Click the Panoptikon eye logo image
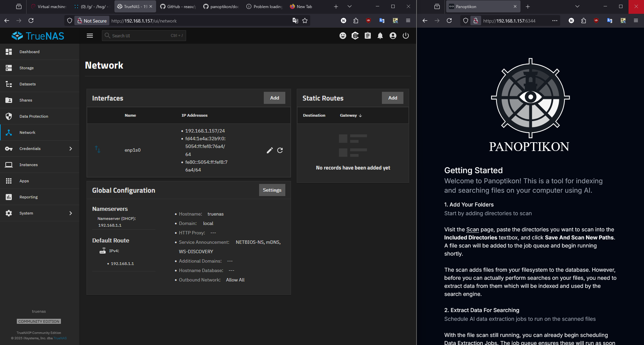644x345 pixels. click(530, 98)
